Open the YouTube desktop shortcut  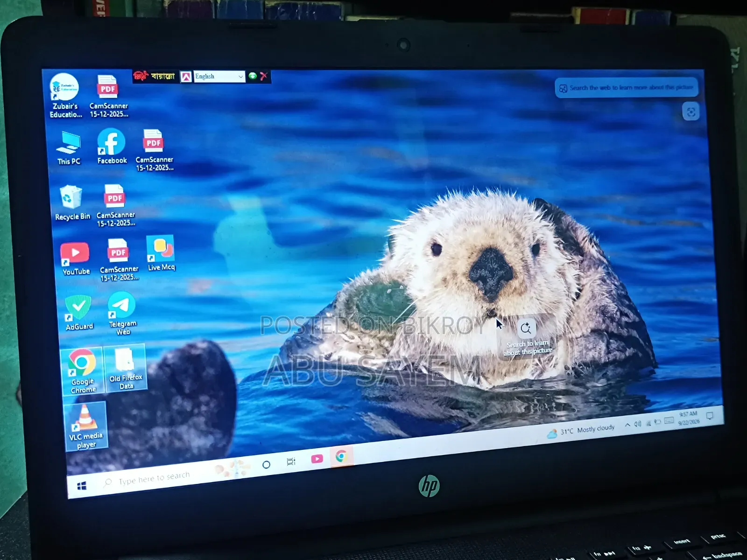76,259
